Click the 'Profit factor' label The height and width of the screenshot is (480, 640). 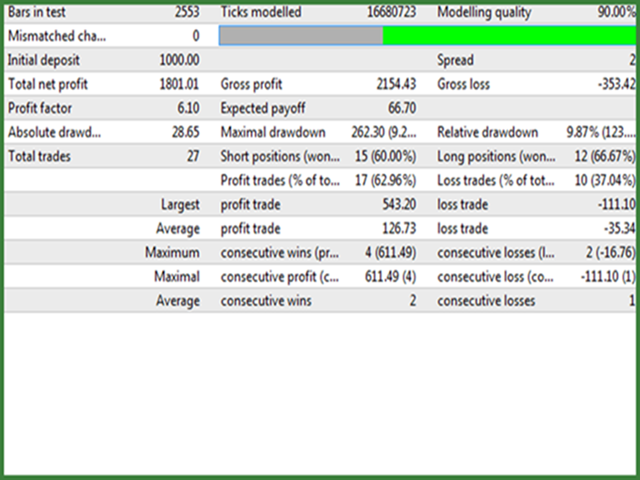(40, 108)
